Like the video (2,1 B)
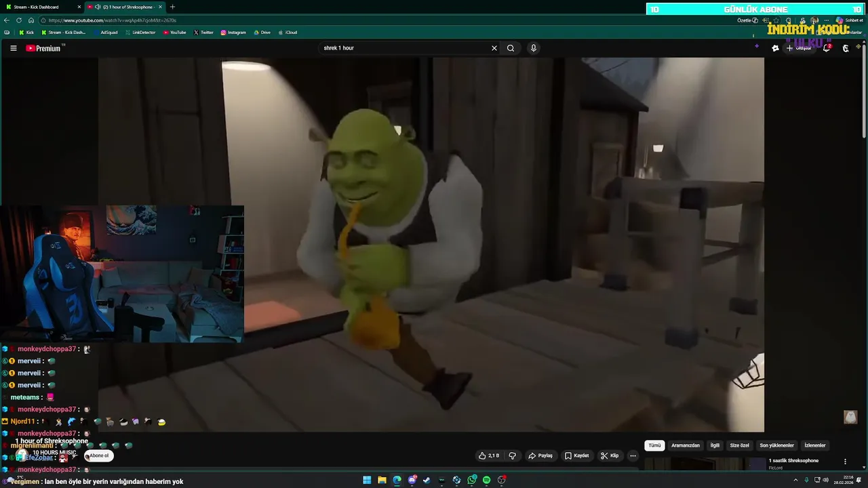Viewport: 868px width, 488px height. pyautogui.click(x=489, y=455)
